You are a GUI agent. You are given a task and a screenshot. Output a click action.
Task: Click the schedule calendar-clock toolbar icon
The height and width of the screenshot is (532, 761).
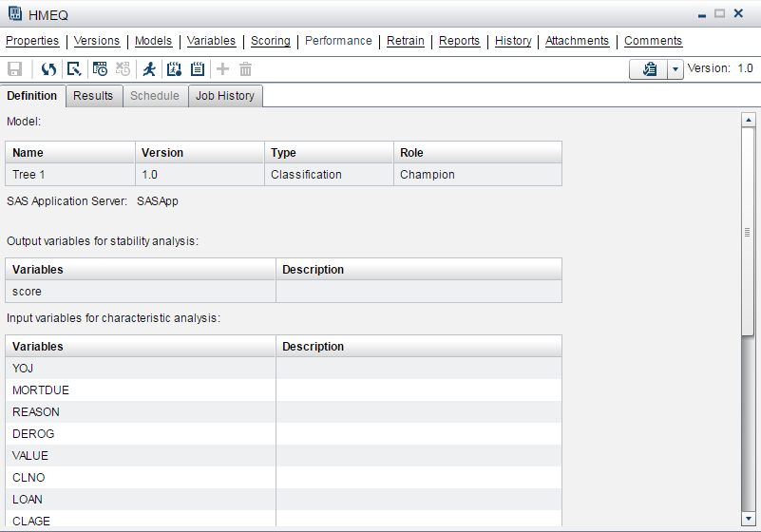[100, 69]
